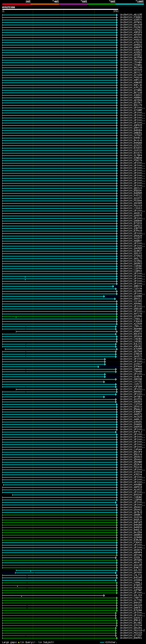This screenshot has width=146, height=644.
Task: Click the 376 end position label
Action: click(x=115, y=11)
